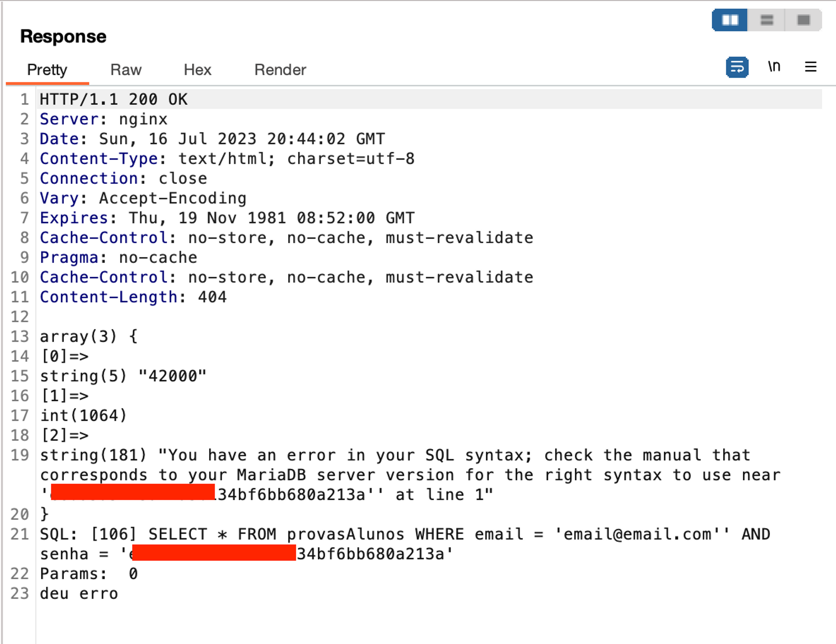The image size is (836, 644).
Task: Click the HTTP/1.1 200 OK status line
Action: click(x=114, y=99)
